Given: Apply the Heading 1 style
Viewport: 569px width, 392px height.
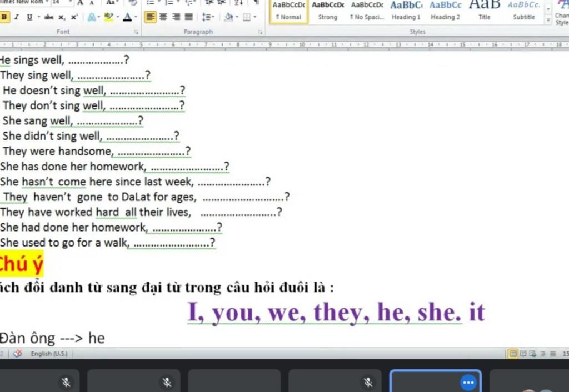Looking at the screenshot, I should pos(406,11).
